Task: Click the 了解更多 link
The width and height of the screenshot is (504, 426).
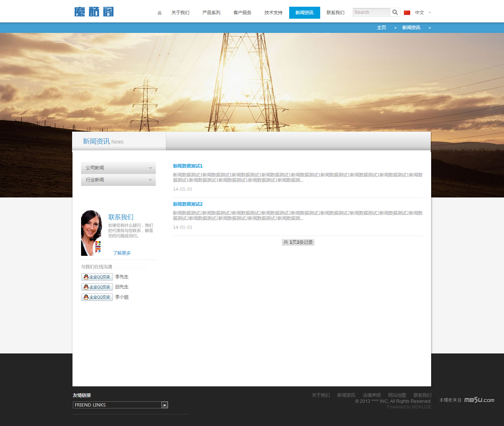Action: (122, 253)
